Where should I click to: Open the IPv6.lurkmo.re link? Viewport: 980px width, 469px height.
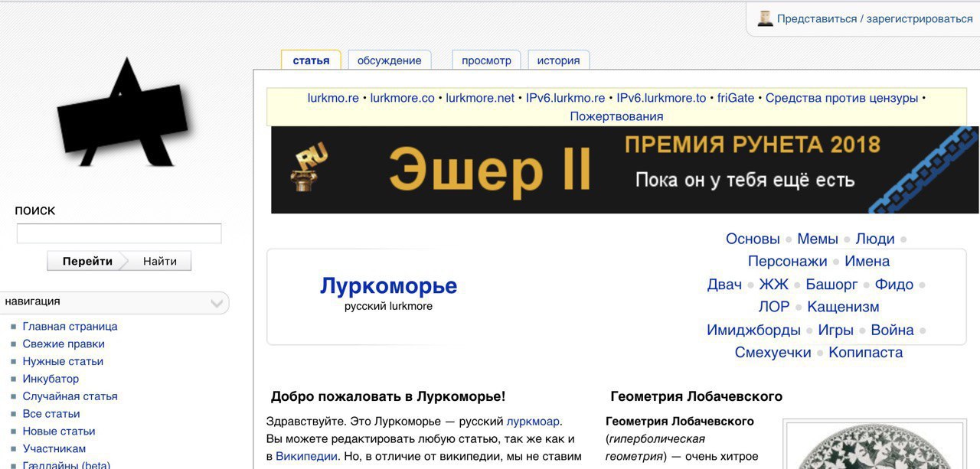click(565, 98)
